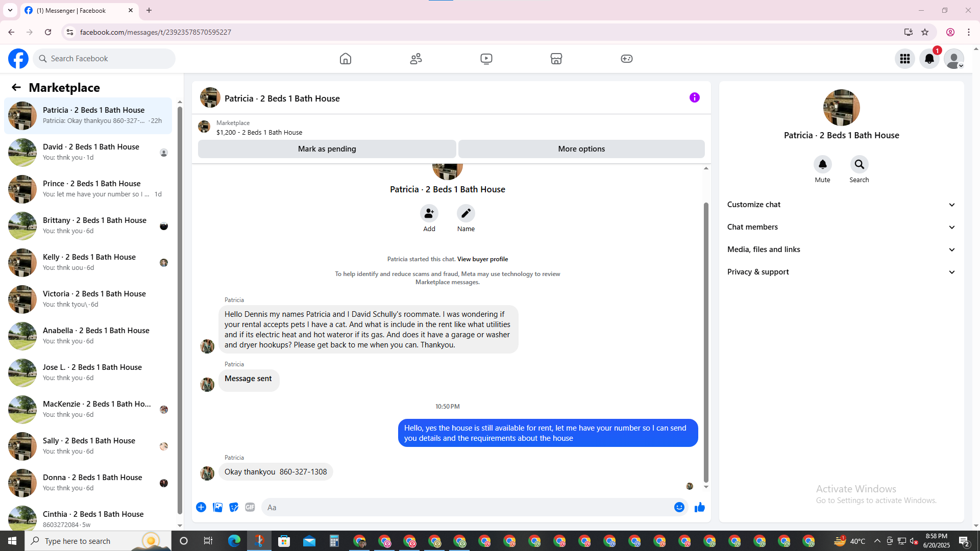Open Mail app from taskbar
This screenshot has width=980, height=551.
click(309, 541)
